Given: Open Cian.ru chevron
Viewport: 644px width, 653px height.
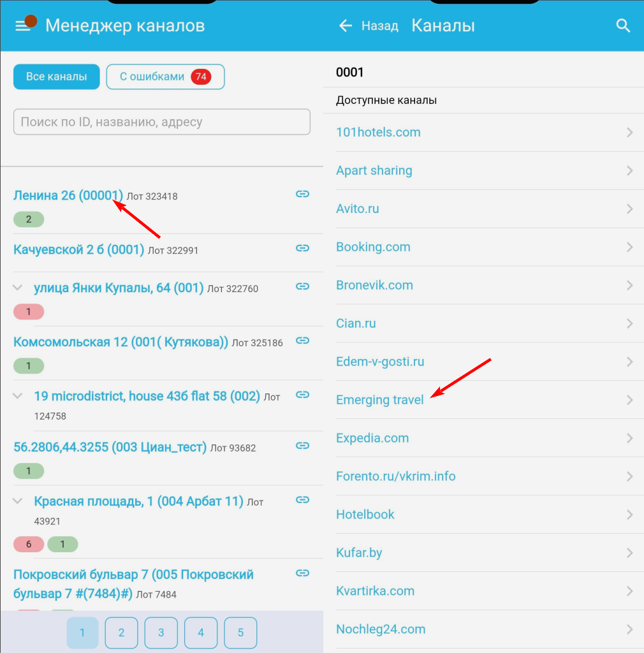Looking at the screenshot, I should click(x=629, y=323).
